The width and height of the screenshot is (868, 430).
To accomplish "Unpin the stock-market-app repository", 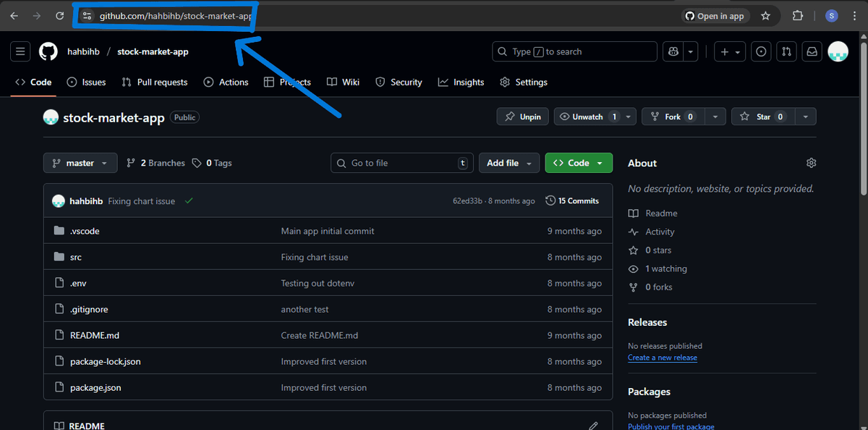I will 522,116.
